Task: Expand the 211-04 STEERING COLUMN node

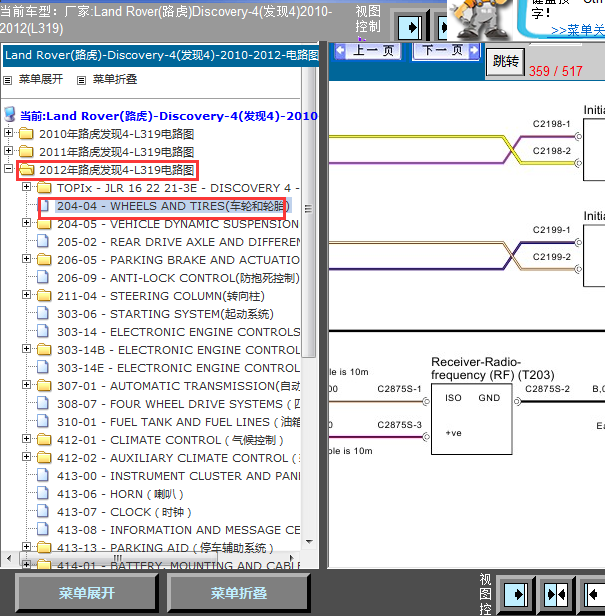Action: click(26, 295)
